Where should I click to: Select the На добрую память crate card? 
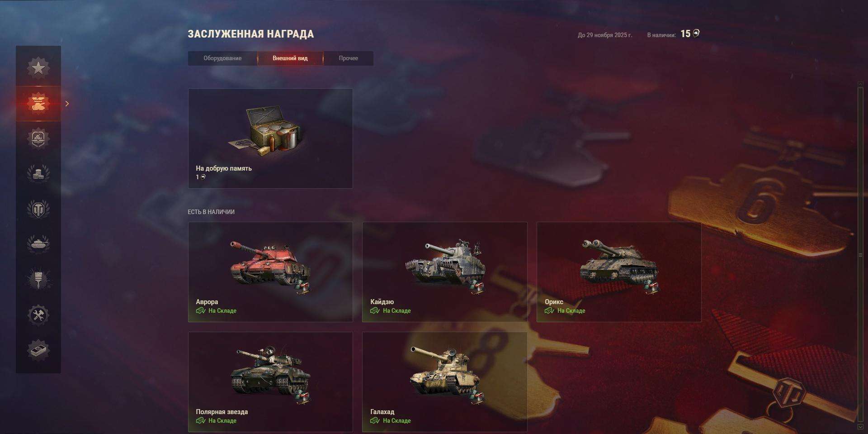tap(270, 138)
